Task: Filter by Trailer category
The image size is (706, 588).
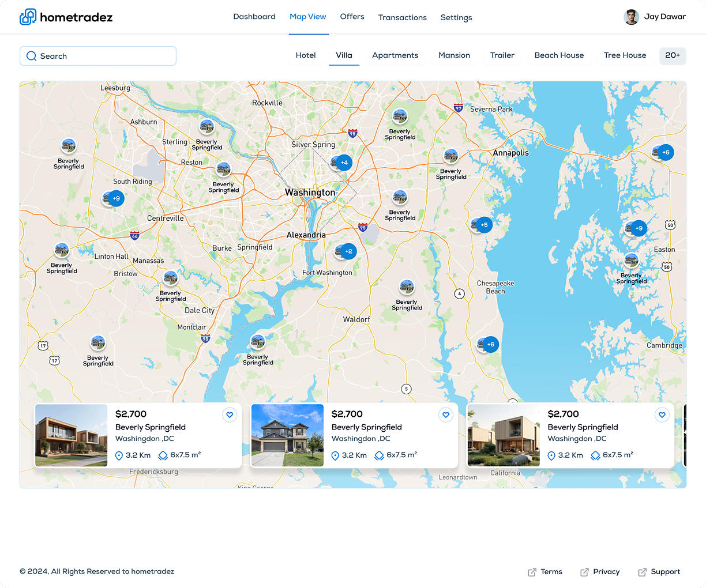Action: [502, 55]
